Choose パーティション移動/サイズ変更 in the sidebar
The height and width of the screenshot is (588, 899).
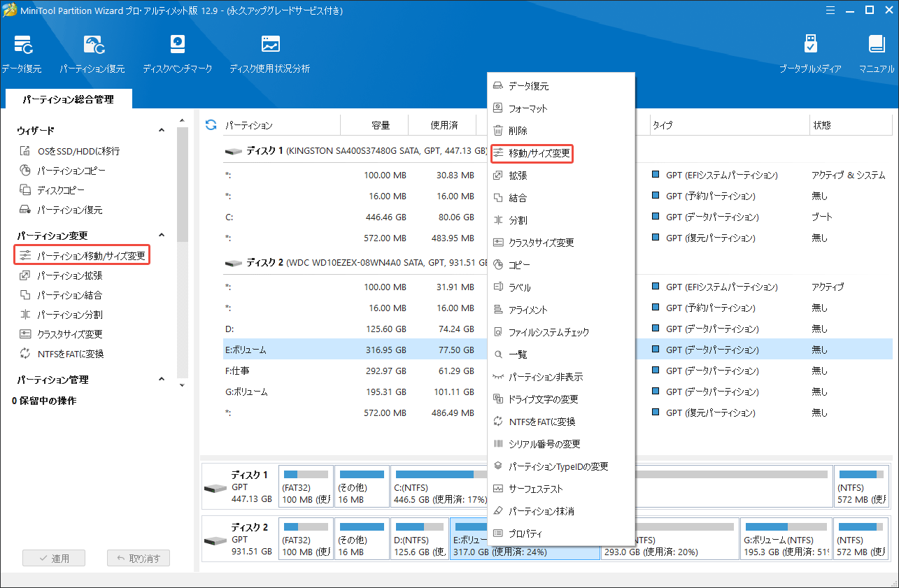[83, 256]
